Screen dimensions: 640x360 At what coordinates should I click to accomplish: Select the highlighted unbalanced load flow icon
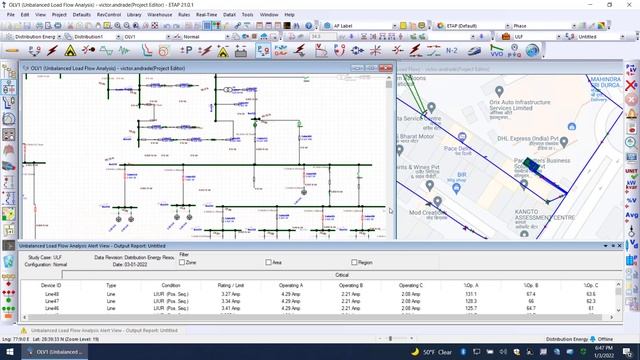click(x=263, y=51)
